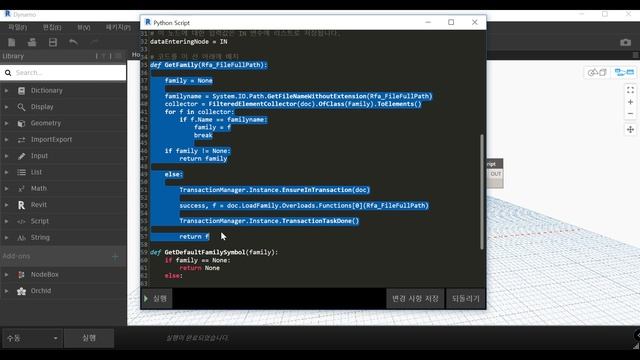Viewport: 640px width, 360px height.
Task: Click the NodeBox add-on icon
Action: tap(21, 275)
